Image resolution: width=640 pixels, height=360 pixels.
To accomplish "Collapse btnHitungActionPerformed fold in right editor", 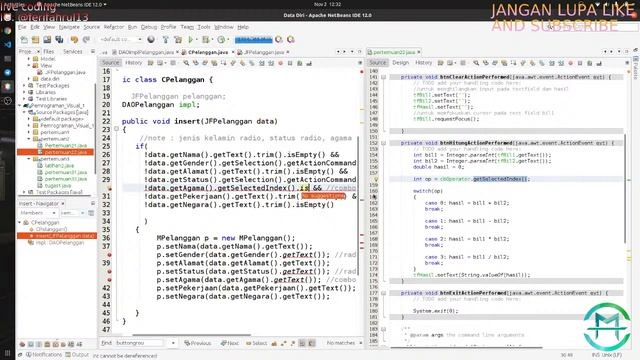I will (x=383, y=143).
